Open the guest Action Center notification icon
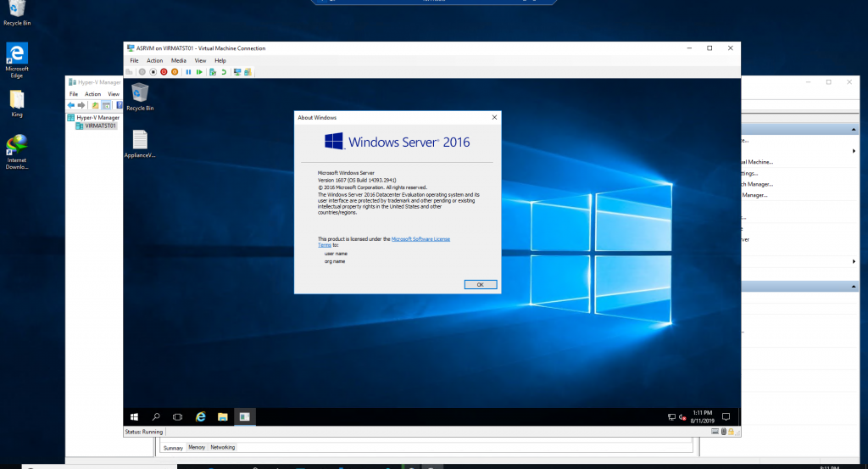The image size is (868, 469). [x=726, y=417]
